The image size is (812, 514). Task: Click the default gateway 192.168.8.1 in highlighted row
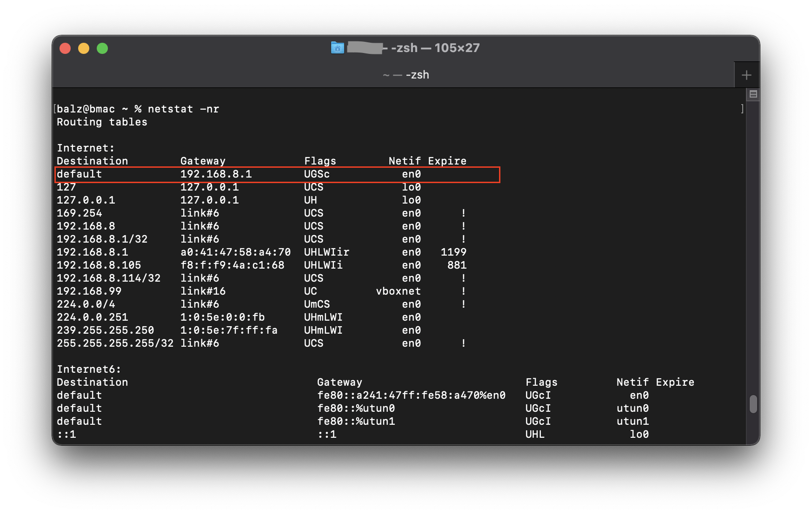pos(216,174)
